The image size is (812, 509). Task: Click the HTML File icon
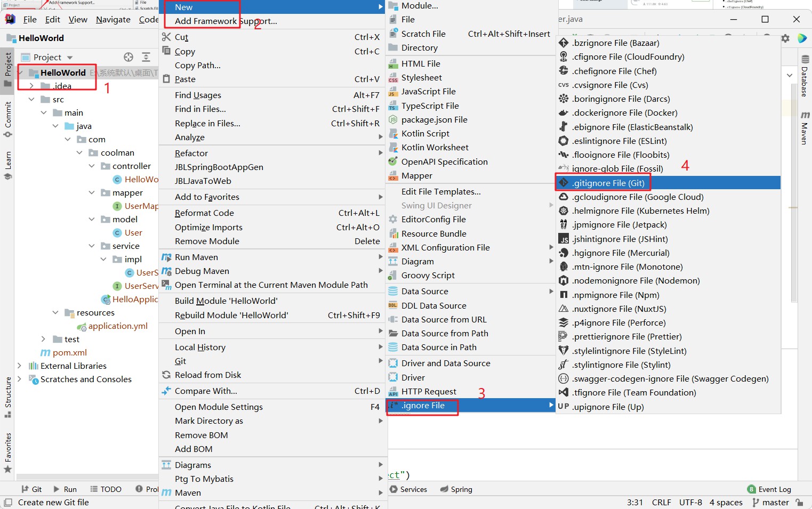tap(393, 64)
